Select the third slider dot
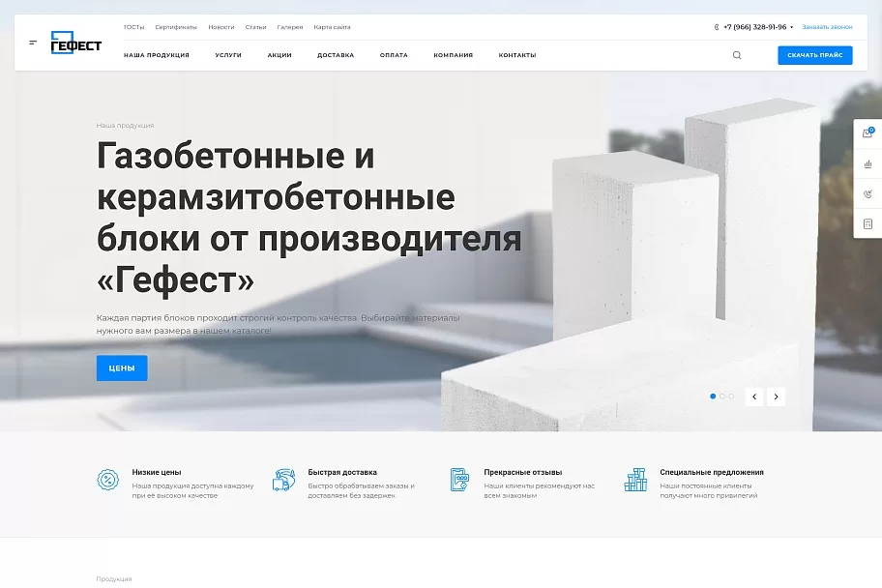The image size is (882, 588). (x=731, y=397)
